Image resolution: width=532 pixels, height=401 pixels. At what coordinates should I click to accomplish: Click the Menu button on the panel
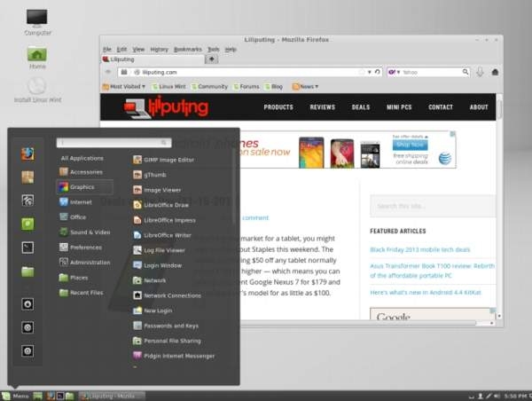click(x=16, y=396)
